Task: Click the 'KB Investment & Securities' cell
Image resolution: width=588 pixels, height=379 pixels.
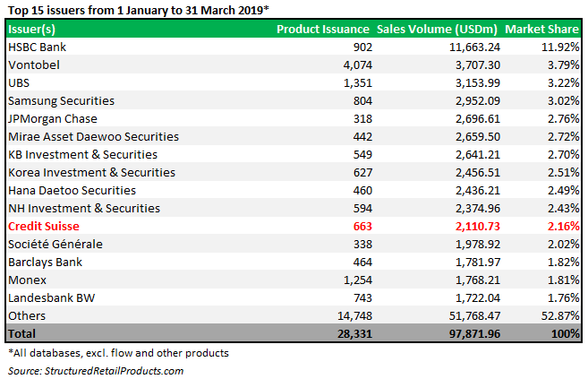Action: [x=83, y=155]
